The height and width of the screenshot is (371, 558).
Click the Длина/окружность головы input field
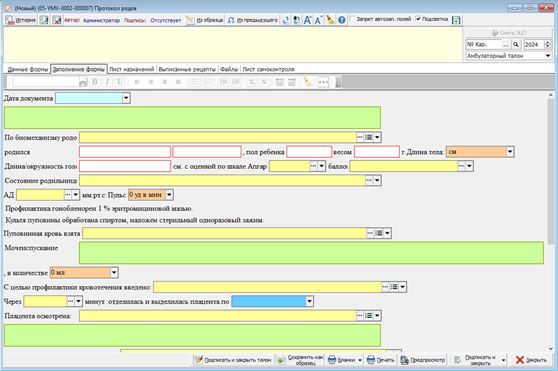click(x=125, y=166)
